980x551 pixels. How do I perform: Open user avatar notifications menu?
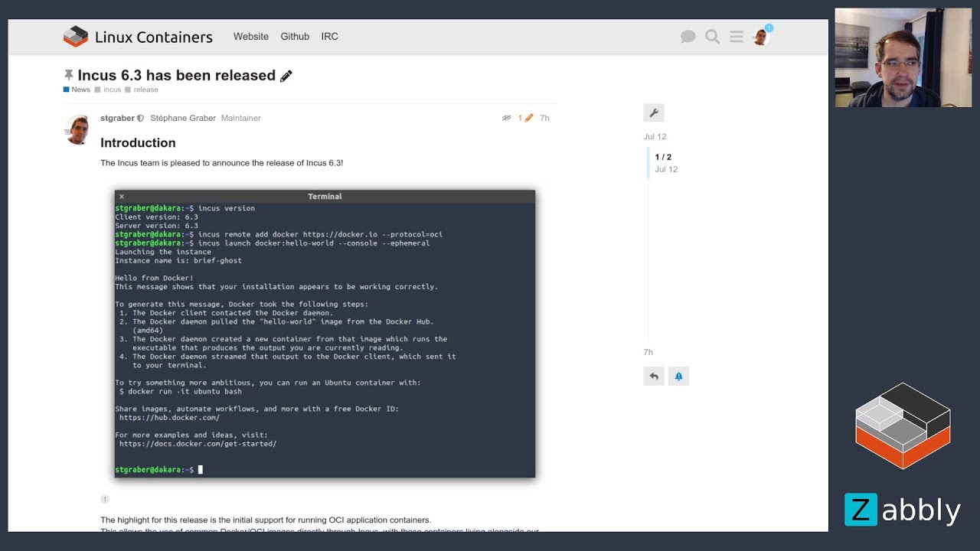pos(760,37)
